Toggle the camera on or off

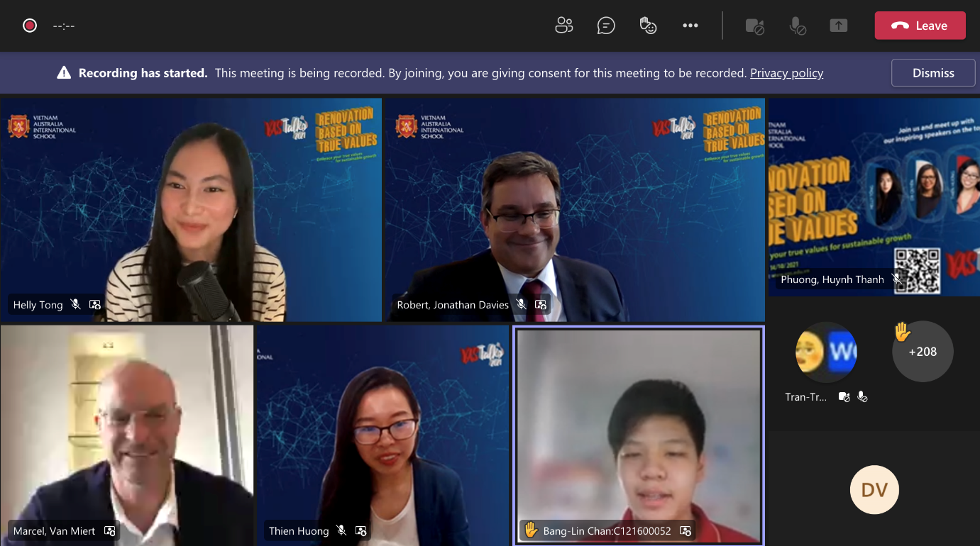point(754,26)
